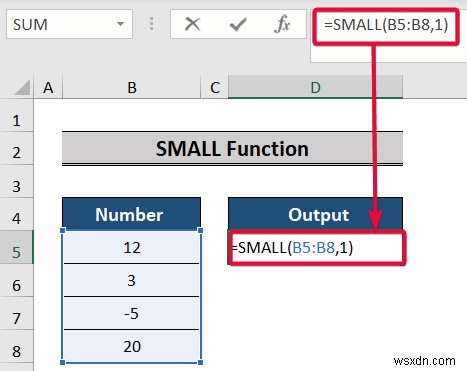
Task: Select cell containing 20
Action: (131, 346)
